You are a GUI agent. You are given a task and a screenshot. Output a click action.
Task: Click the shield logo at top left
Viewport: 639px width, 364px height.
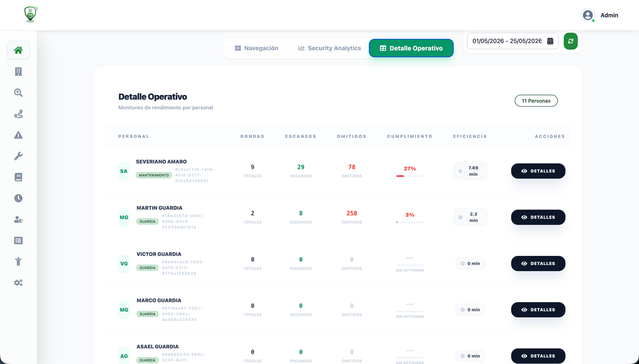coord(31,14)
